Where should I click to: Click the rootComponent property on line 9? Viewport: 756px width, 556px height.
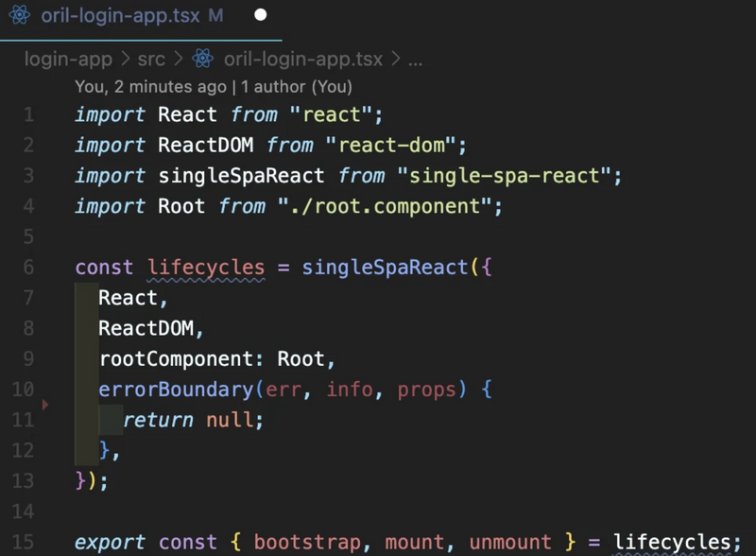pyautogui.click(x=176, y=359)
